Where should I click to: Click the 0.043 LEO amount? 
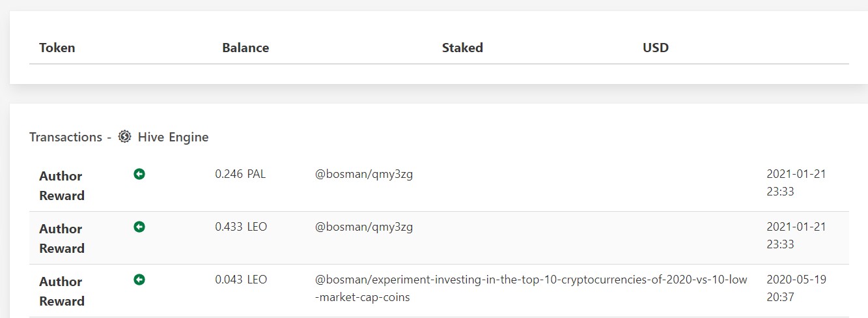tap(241, 280)
